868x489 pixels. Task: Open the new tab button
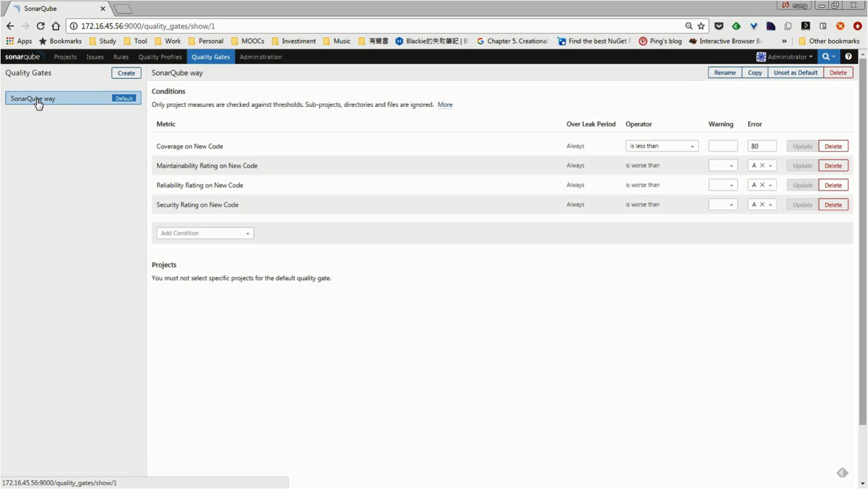pos(123,9)
